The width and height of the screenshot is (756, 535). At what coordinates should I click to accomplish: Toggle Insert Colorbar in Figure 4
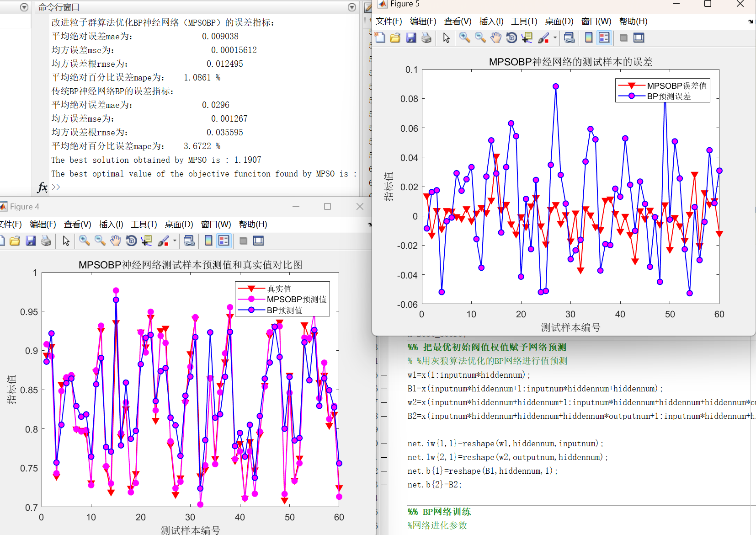pos(208,241)
